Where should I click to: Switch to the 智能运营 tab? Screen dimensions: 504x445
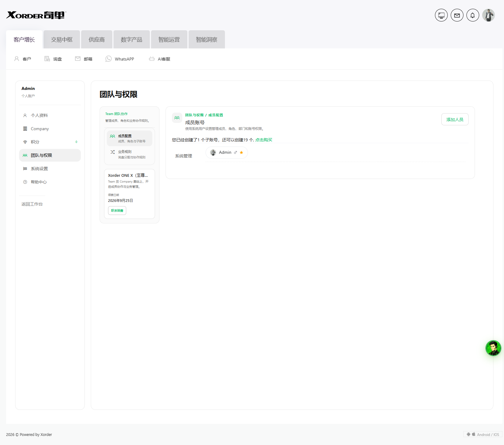169,39
